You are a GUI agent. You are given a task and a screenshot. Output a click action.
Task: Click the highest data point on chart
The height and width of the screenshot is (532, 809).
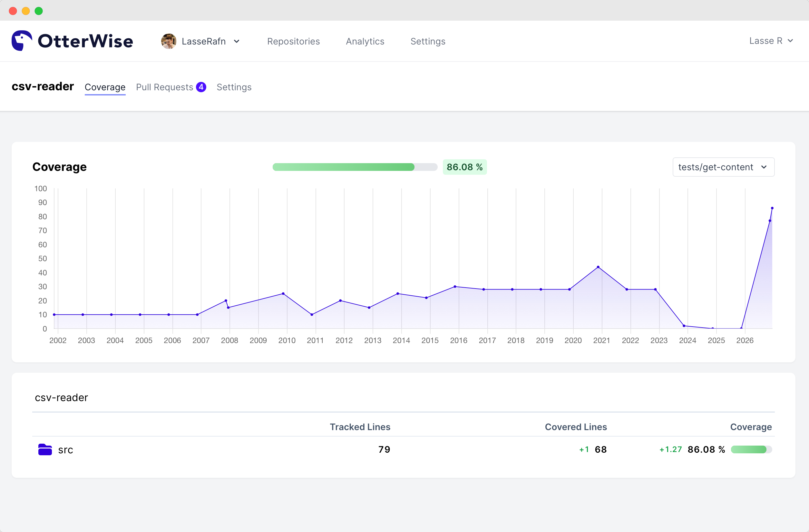point(772,208)
